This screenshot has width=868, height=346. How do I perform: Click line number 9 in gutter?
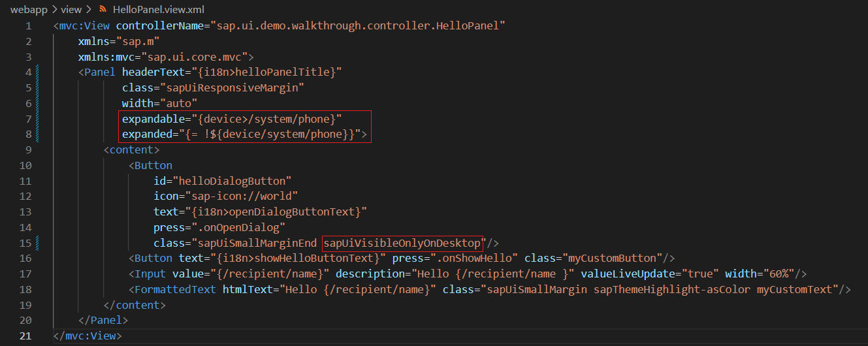(28, 149)
